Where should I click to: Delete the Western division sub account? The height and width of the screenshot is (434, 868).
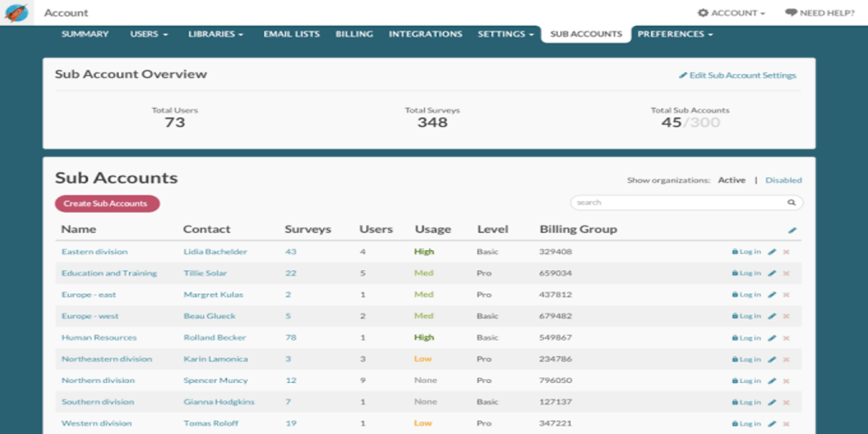click(x=786, y=423)
